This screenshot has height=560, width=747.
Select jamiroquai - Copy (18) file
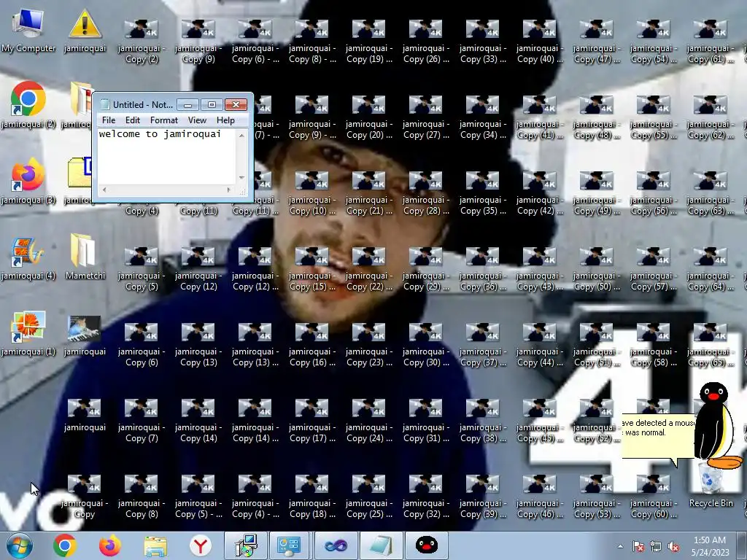click(x=312, y=497)
